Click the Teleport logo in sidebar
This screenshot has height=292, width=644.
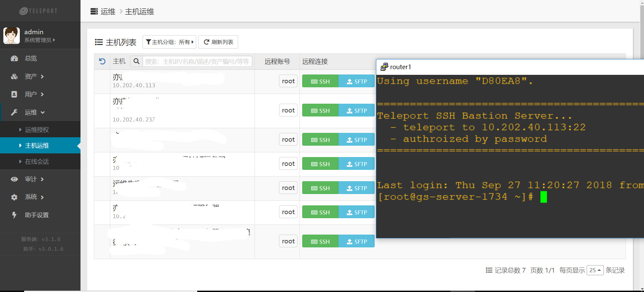click(38, 11)
